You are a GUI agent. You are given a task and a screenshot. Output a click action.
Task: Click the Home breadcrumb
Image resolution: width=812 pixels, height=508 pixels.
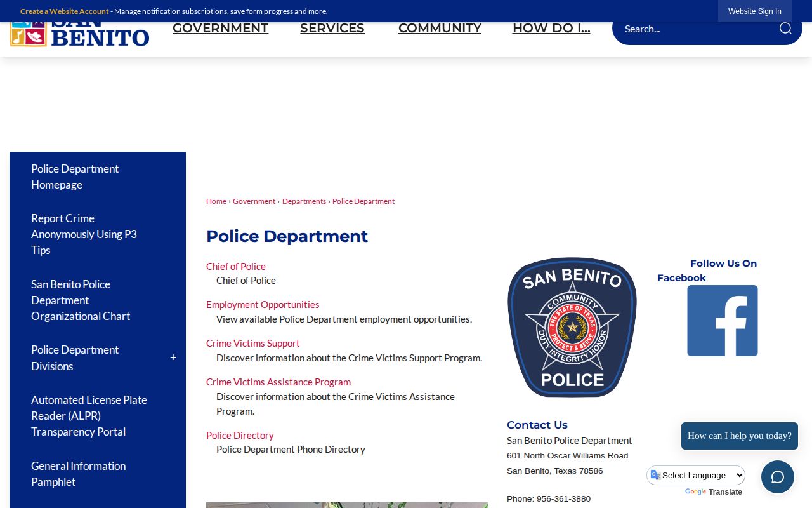[216, 201]
